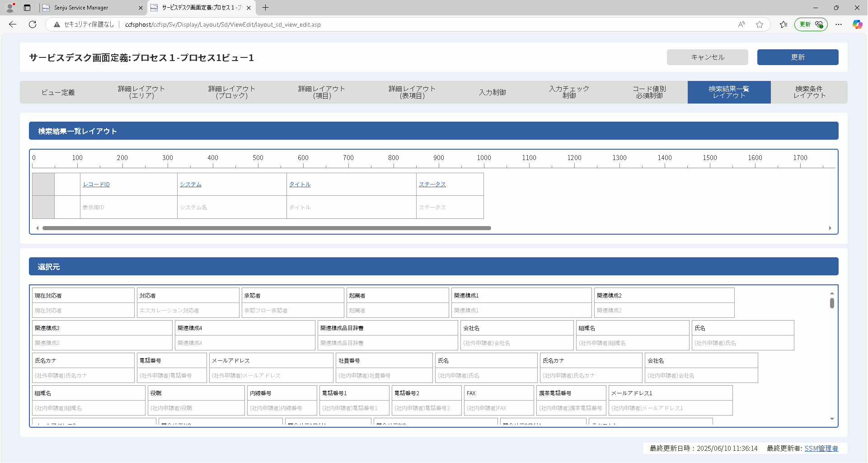Add page to favorites with star icon
This screenshot has width=868, height=463.
tap(760, 24)
